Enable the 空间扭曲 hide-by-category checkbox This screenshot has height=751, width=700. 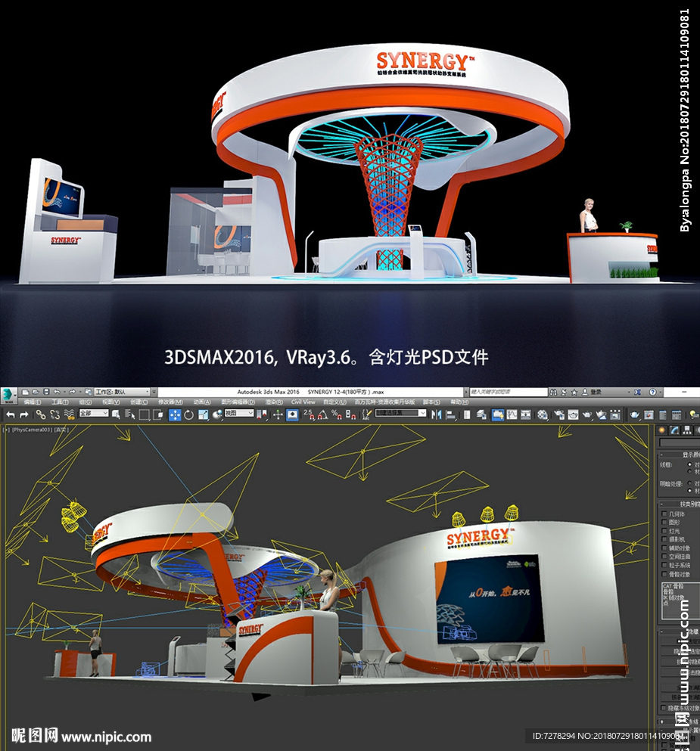(x=664, y=557)
